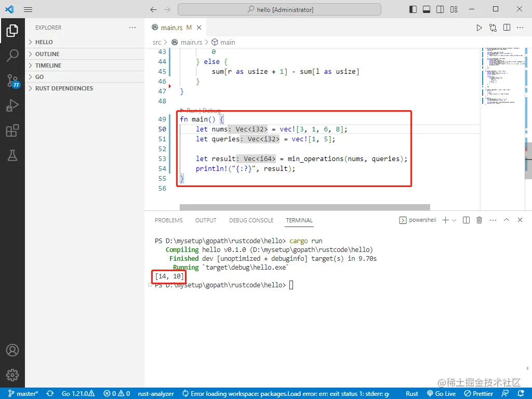Image resolution: width=532 pixels, height=399 pixels.
Task: Switch to the DEBUG CONSOLE tab
Action: pos(251,220)
